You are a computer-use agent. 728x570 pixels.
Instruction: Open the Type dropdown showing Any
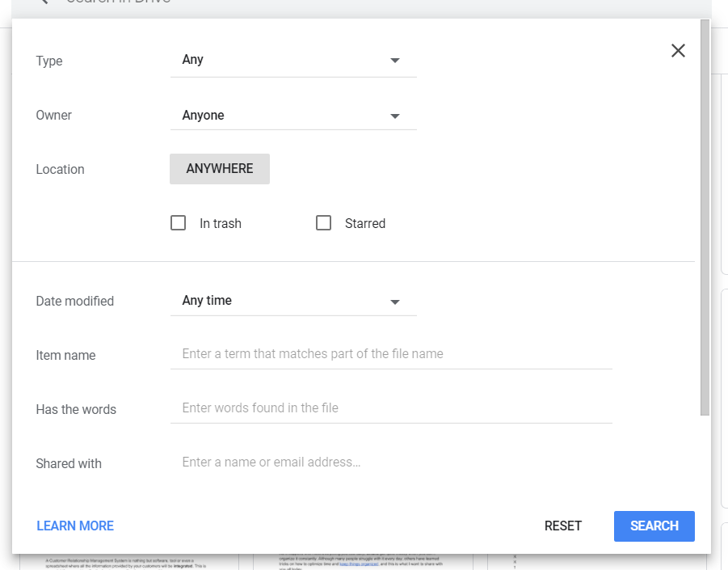[x=293, y=60]
